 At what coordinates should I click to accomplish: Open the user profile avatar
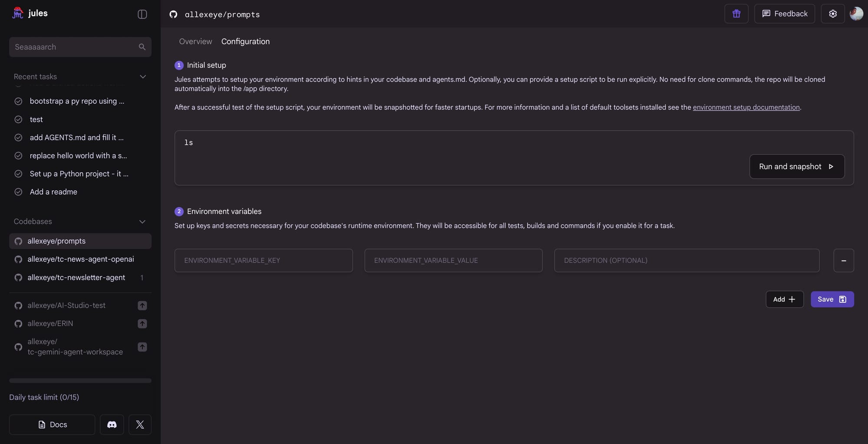tap(856, 14)
